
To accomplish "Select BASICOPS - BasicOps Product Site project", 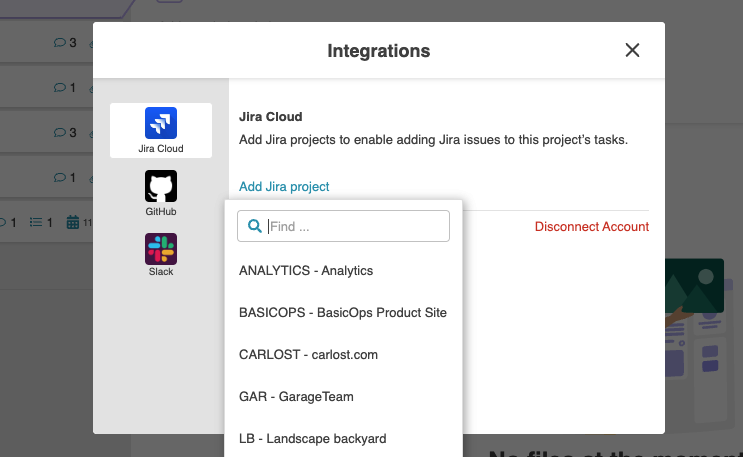I will (344, 313).
